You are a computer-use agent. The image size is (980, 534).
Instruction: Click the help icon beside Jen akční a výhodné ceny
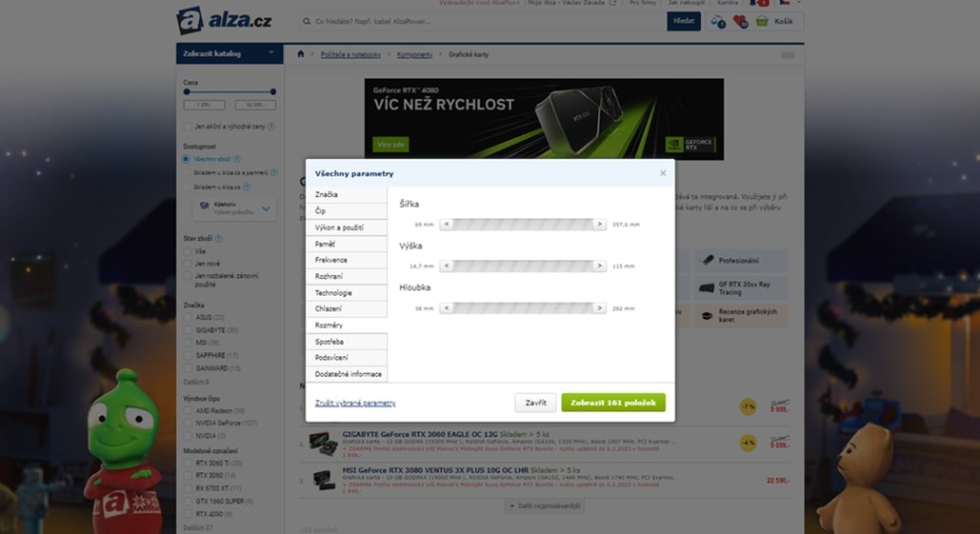[271, 127]
